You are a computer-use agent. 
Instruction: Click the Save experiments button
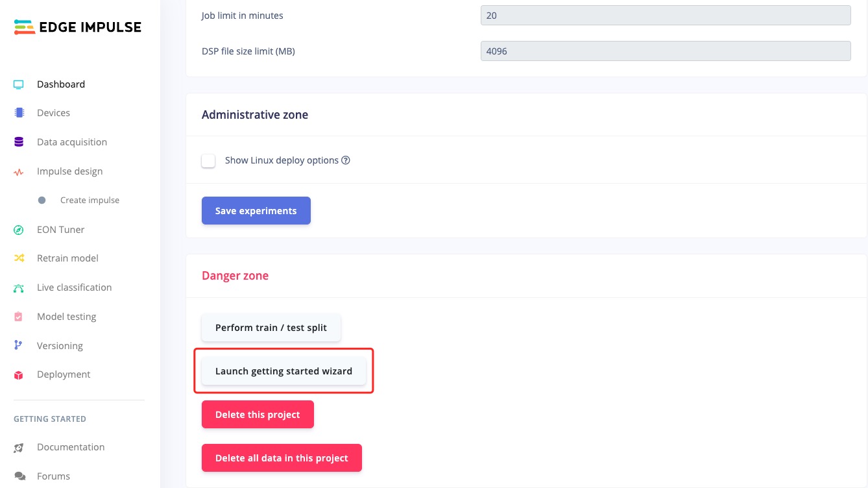pos(256,211)
